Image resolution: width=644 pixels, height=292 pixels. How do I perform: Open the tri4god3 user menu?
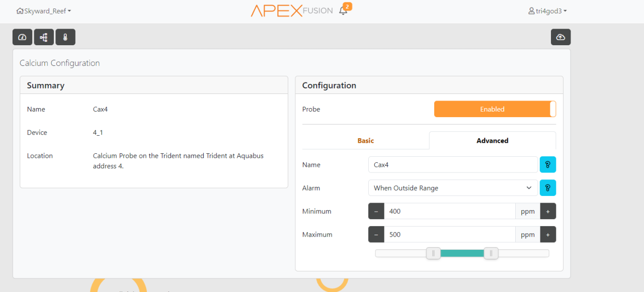547,11
